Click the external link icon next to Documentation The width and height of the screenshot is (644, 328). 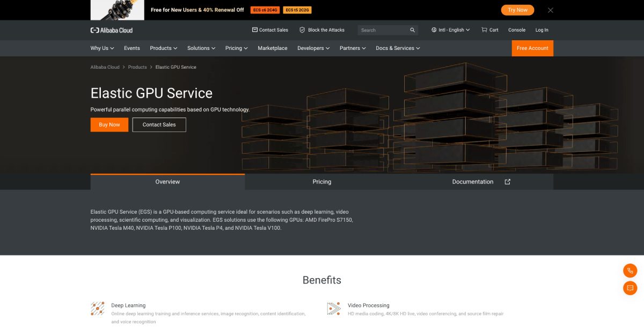point(507,181)
